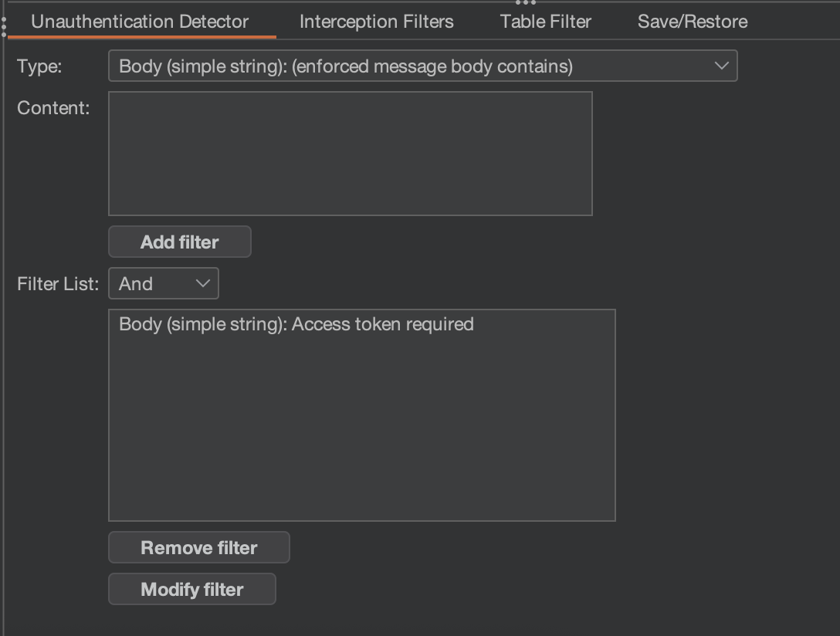Click the Modify filter button

tap(191, 589)
